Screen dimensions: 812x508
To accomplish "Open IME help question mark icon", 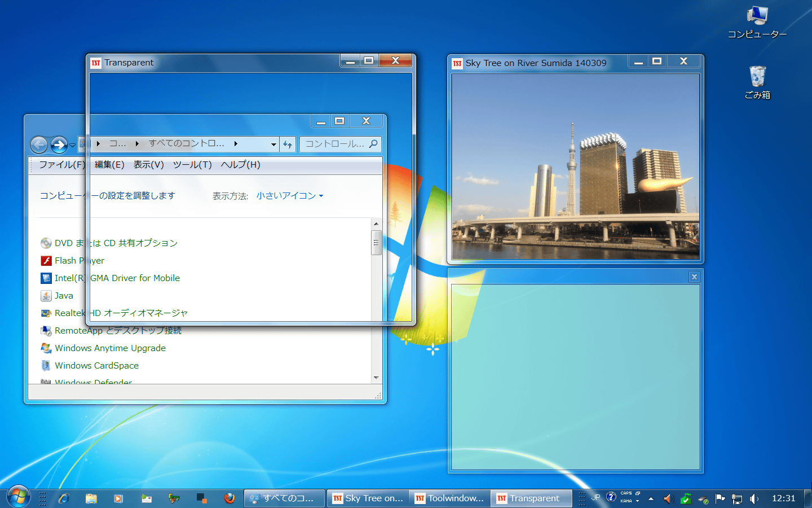I will coord(611,497).
